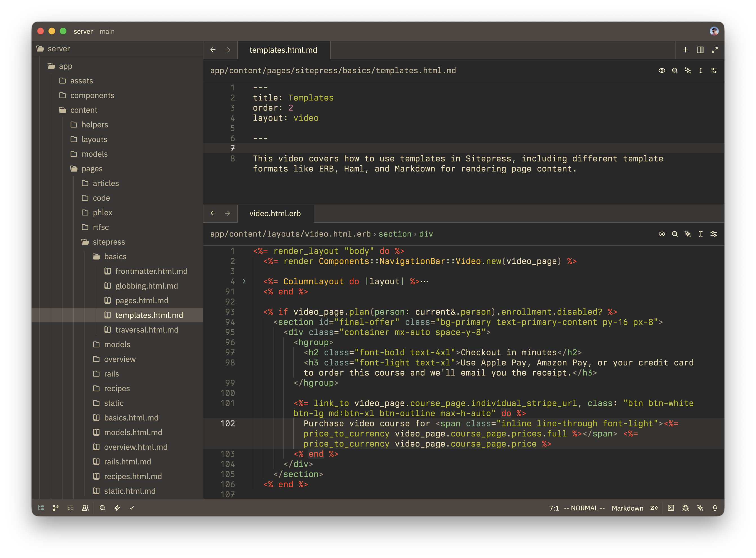Image resolution: width=756 pixels, height=558 pixels.
Task: Open the git panel from status bar
Action: pyautogui.click(x=56, y=508)
